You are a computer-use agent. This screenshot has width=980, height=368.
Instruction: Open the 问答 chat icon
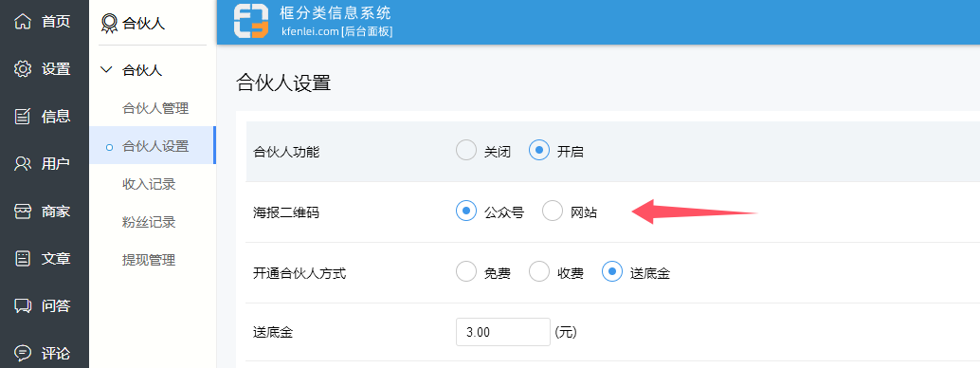click(x=23, y=306)
